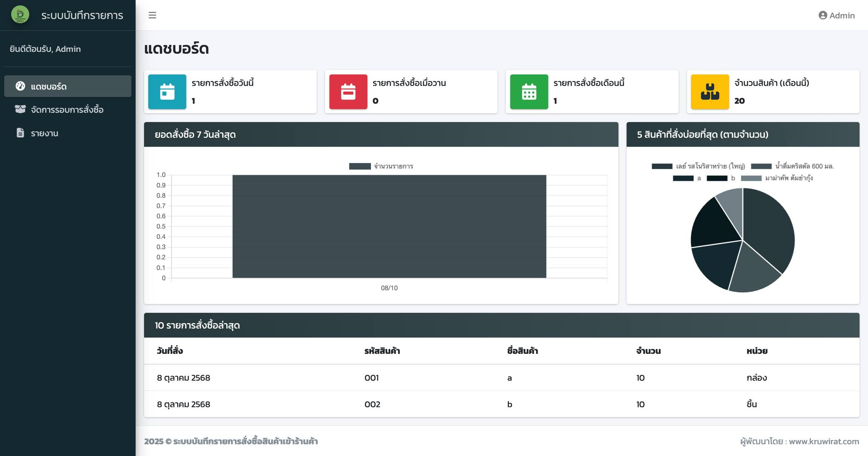Click the red calendar icon for yesterday's orders
The height and width of the screenshot is (456, 868).
(x=348, y=92)
